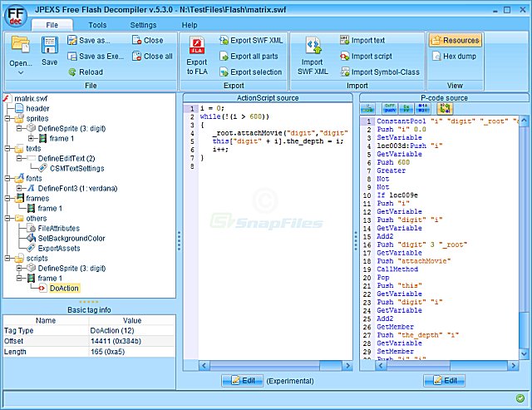Click the Save floppy disk icon
This screenshot has height=410, width=532.
click(50, 45)
